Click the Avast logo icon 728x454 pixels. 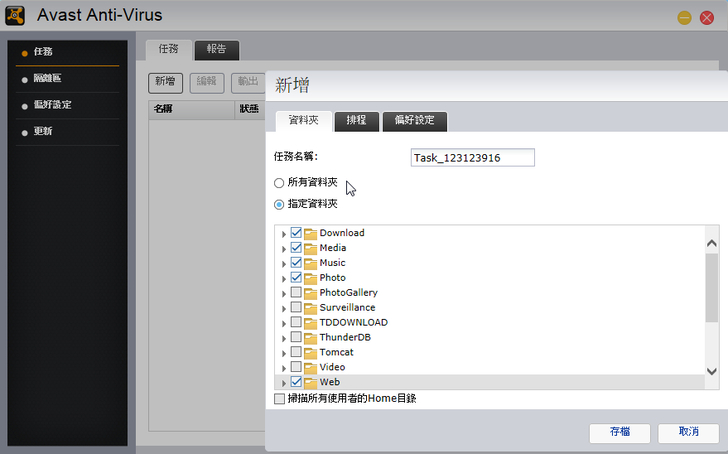click(x=15, y=15)
